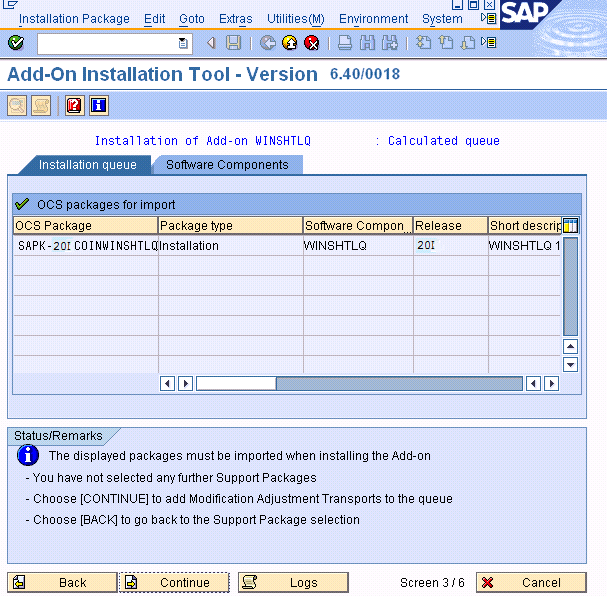Image resolution: width=607 pixels, height=603 pixels.
Task: Click the import logs scroll icon
Action: [41, 105]
